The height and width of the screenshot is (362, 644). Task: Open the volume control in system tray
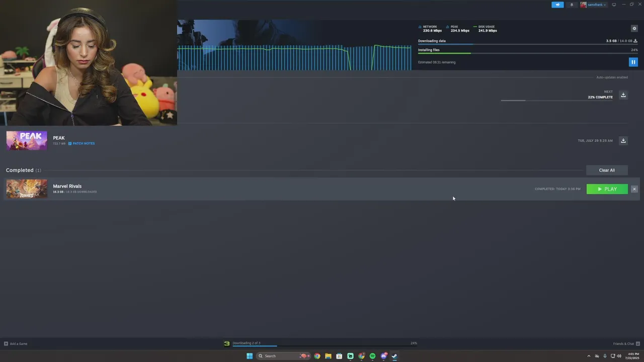(619, 356)
